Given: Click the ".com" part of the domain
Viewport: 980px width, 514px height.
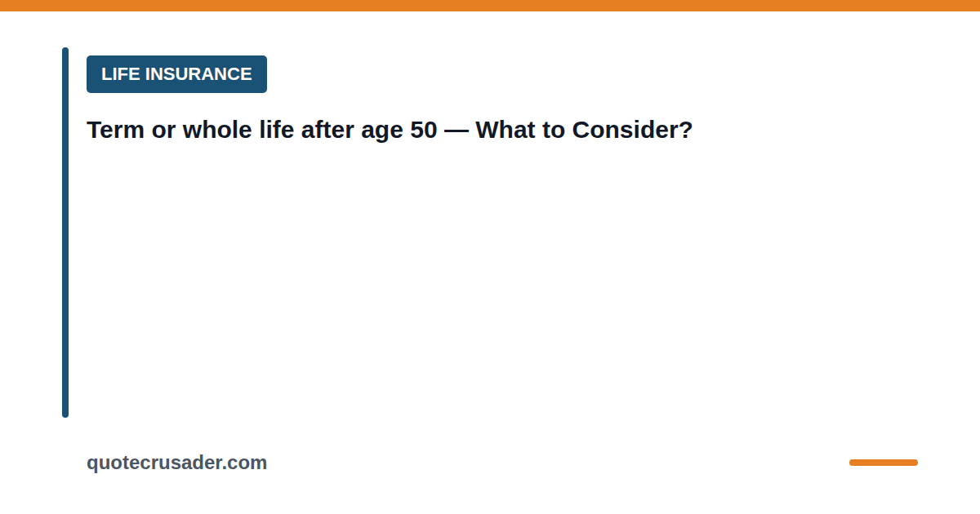Looking at the screenshot, I should pos(245,463).
